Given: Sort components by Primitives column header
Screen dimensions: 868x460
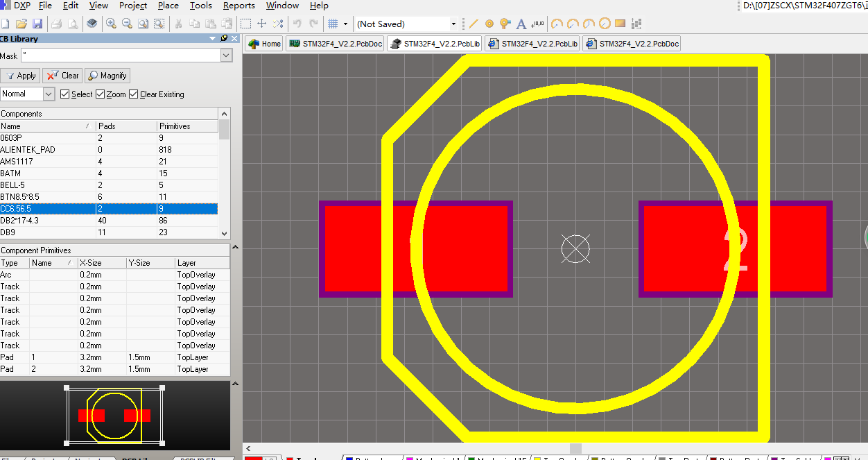Looking at the screenshot, I should click(x=187, y=126).
